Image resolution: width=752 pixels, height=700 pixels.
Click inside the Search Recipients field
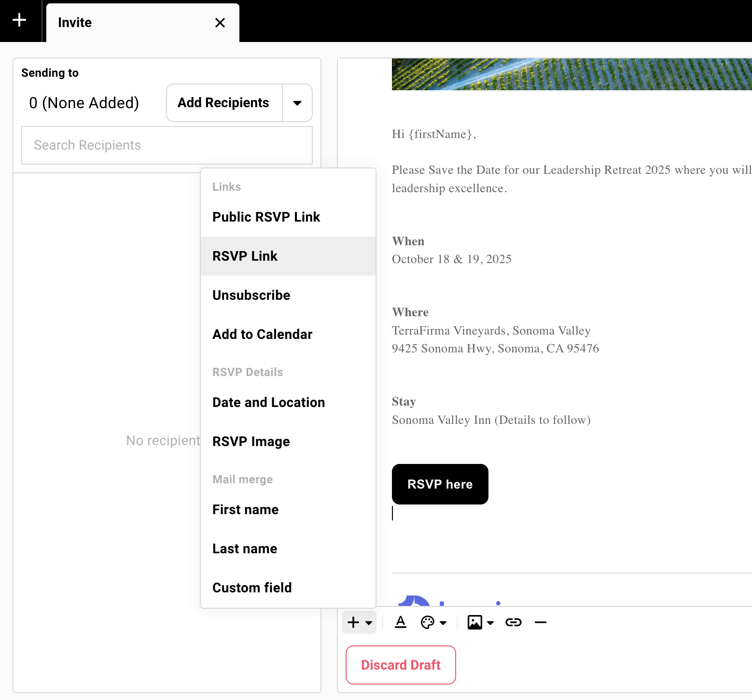click(167, 145)
